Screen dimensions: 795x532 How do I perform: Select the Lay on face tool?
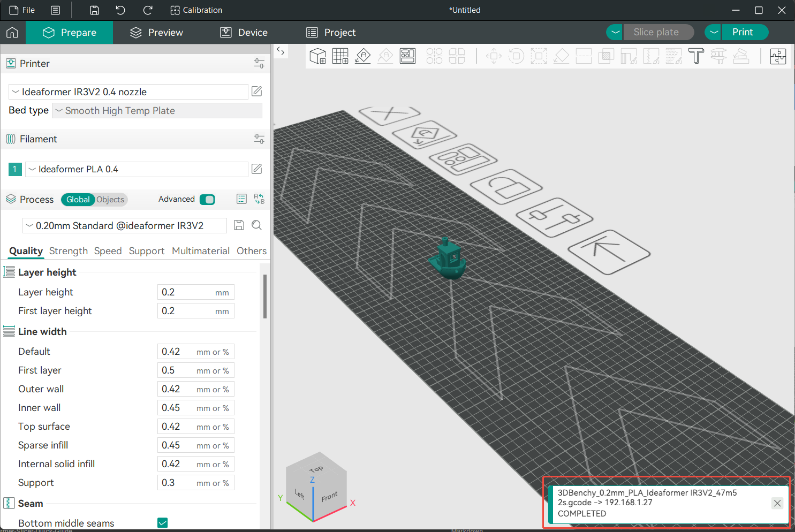(561, 56)
